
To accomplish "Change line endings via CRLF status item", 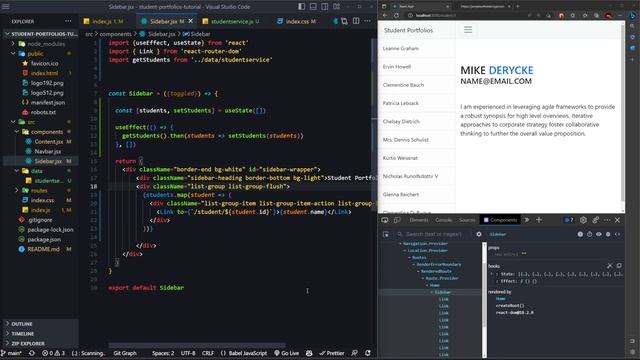I will (x=208, y=353).
